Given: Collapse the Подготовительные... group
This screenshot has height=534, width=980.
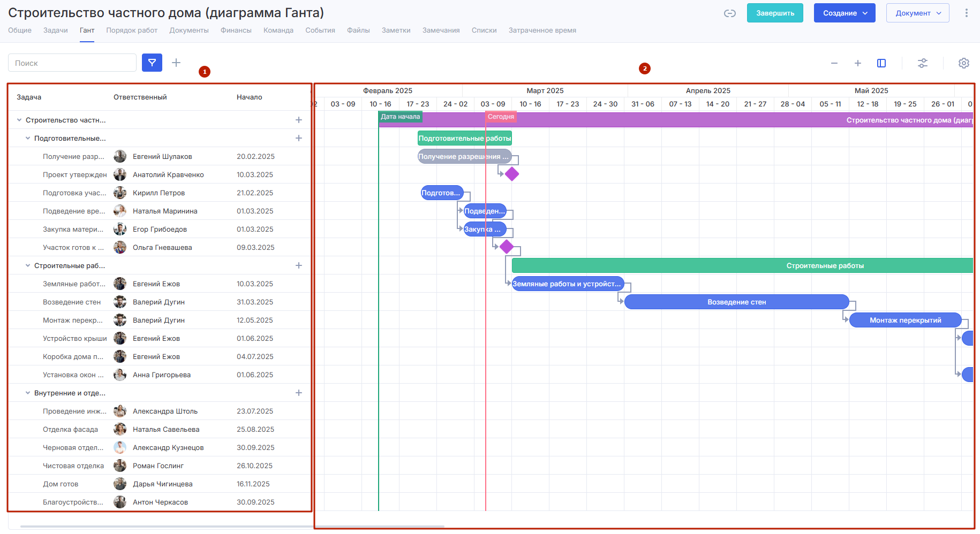Looking at the screenshot, I should pyautogui.click(x=28, y=138).
